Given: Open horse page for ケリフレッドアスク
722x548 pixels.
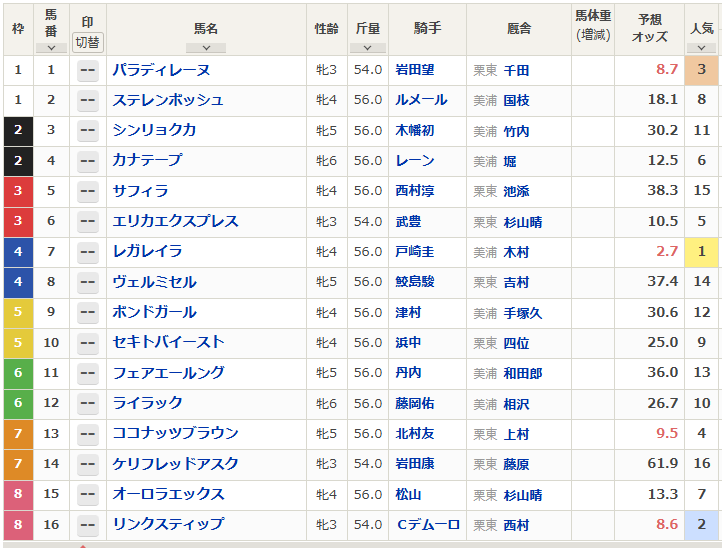Looking at the screenshot, I should tap(175, 464).
